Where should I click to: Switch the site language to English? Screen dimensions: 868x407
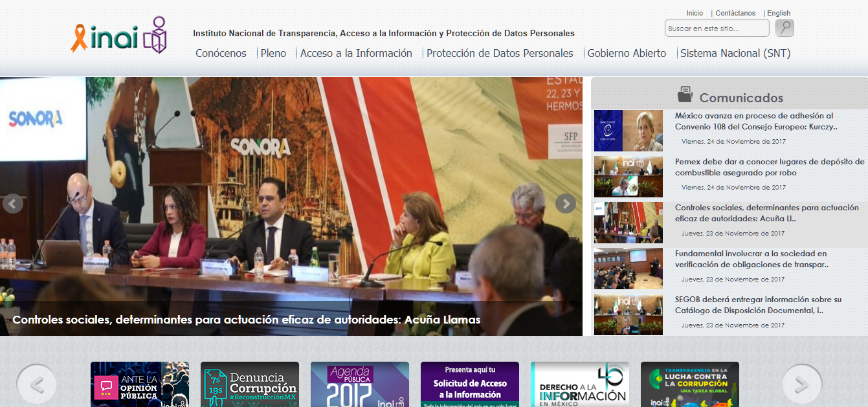779,13
